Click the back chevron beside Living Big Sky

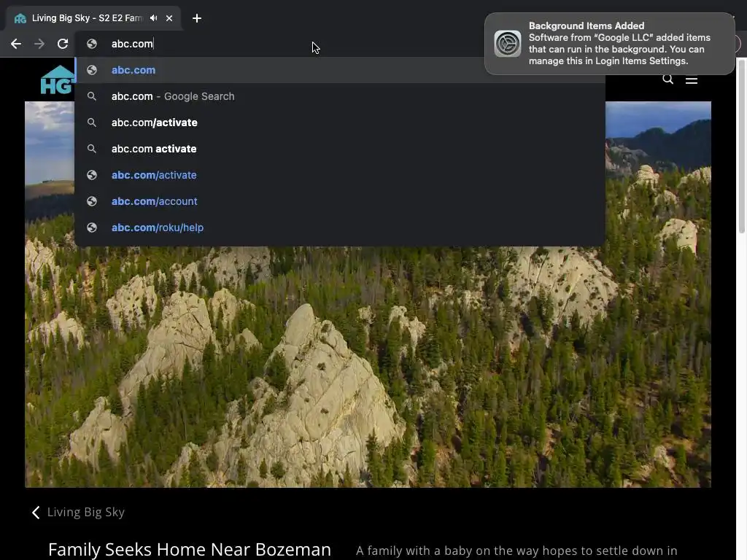tap(36, 513)
